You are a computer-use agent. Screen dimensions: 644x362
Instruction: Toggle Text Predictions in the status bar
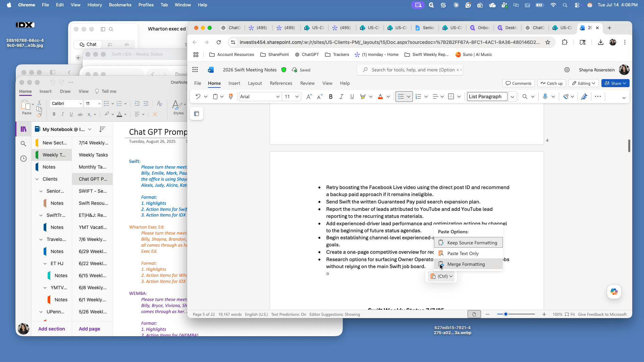[x=288, y=314]
